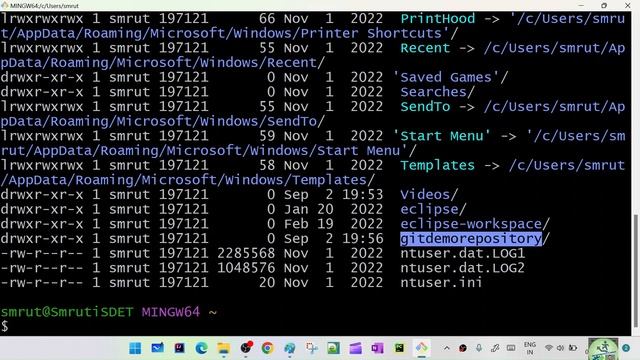
Task: Click the 19:53 timestamp of Videos
Action: coord(362,194)
